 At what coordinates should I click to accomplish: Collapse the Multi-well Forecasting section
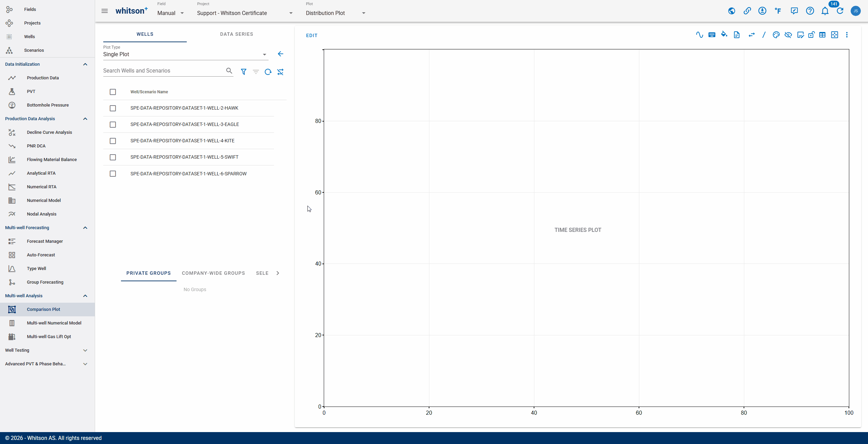85,228
